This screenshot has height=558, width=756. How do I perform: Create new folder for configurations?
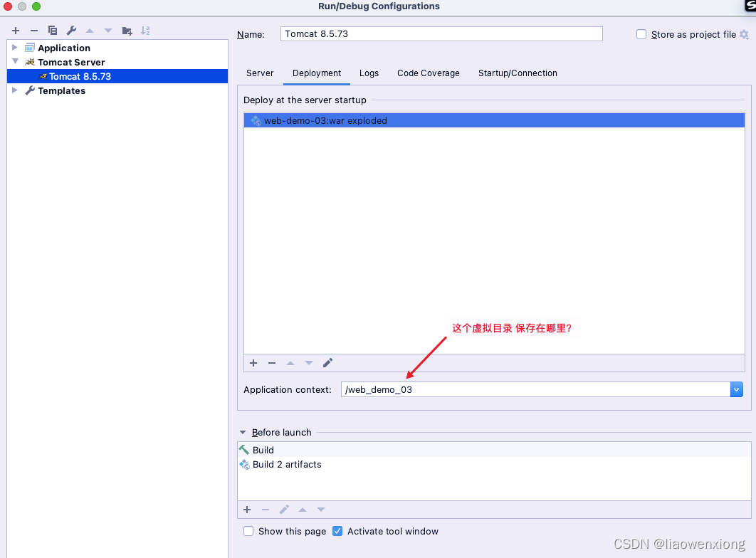[x=127, y=31]
